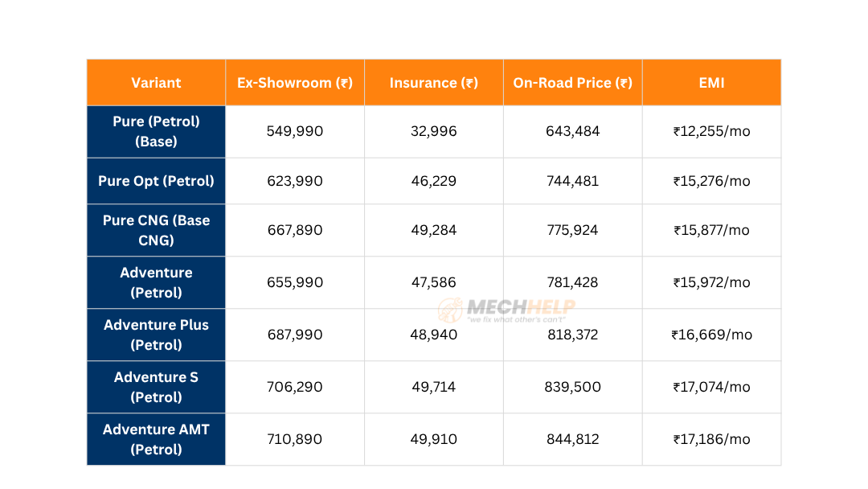Click the EMI column header
The image size is (868, 489).
711,83
